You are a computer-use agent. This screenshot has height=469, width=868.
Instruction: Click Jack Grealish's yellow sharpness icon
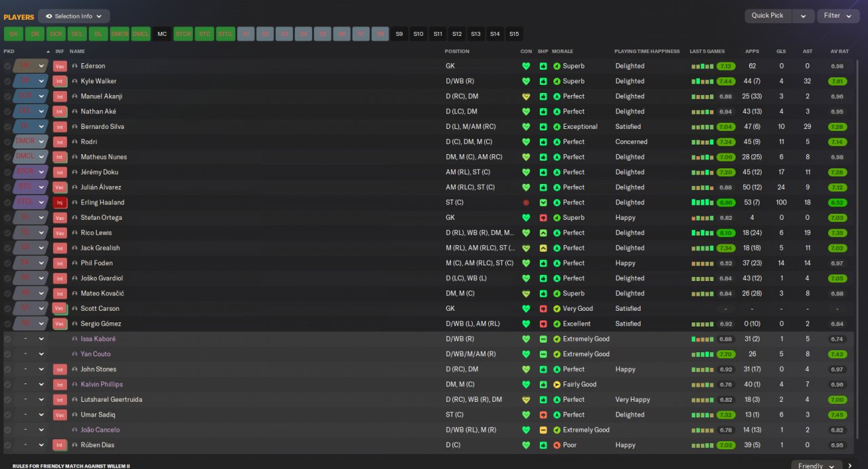543,248
